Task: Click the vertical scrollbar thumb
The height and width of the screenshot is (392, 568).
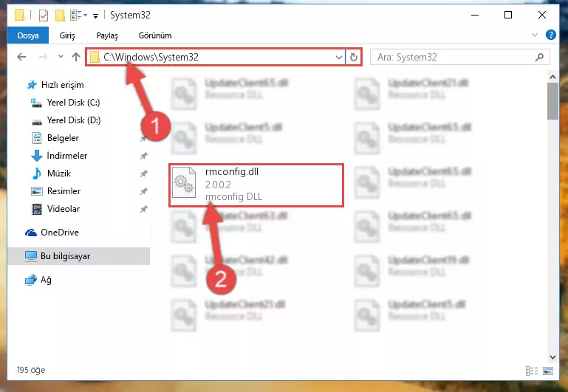Action: tap(552, 101)
